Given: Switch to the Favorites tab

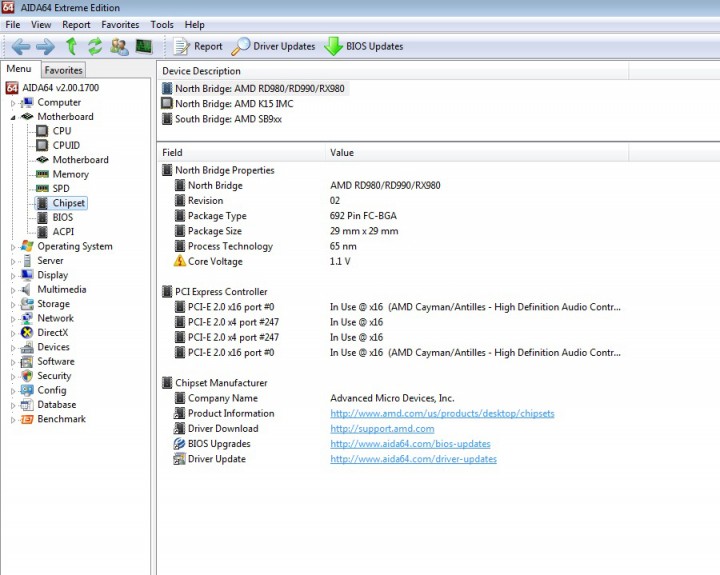Looking at the screenshot, I should (63, 70).
